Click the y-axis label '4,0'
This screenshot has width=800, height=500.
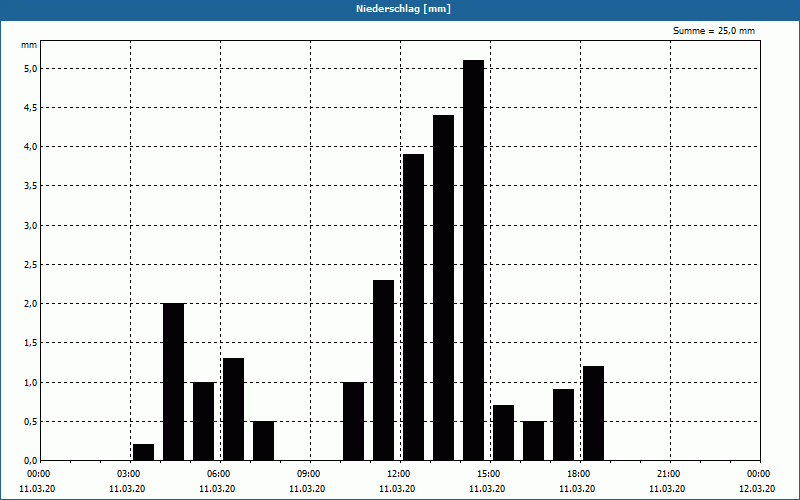click(31, 147)
